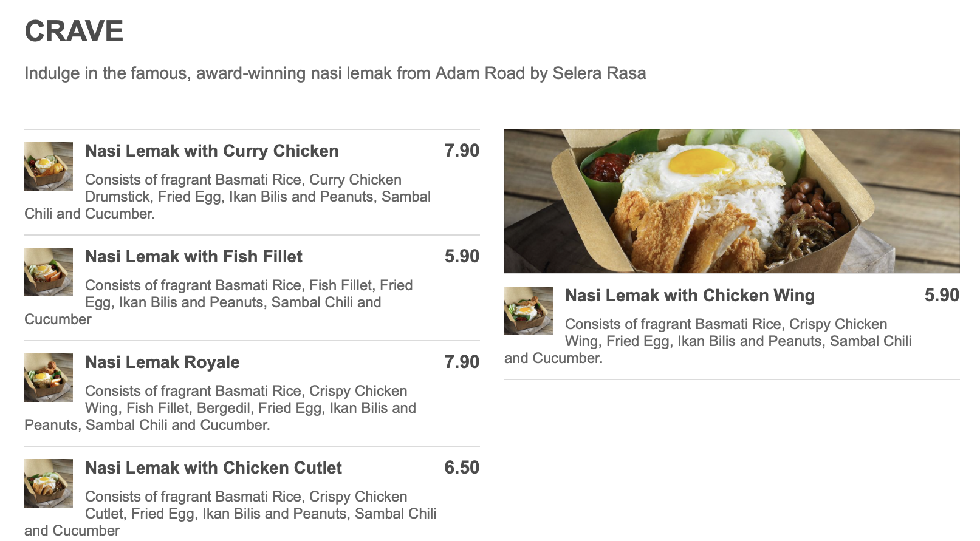
Task: Open the Nasi Lemak with Chicken Wing thumbnail
Action: [x=529, y=311]
